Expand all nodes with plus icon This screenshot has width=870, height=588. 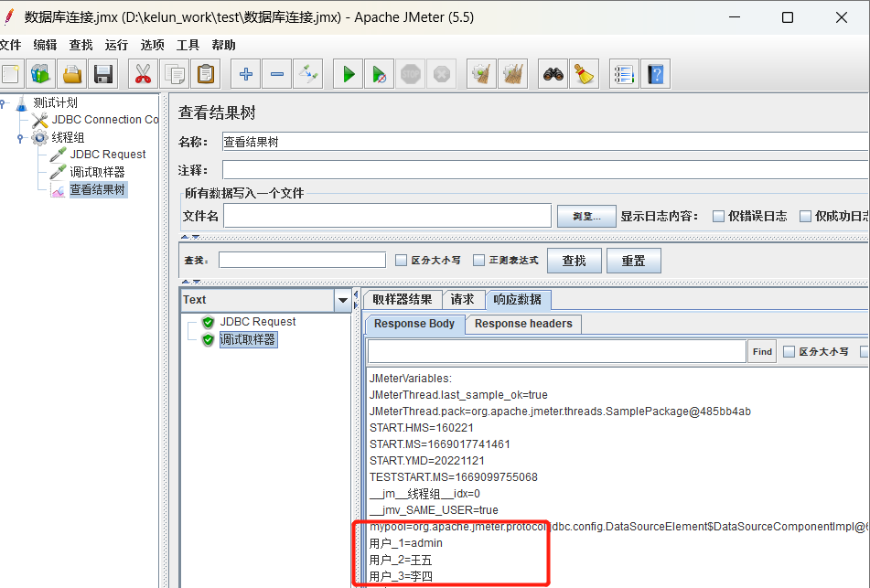coord(246,74)
